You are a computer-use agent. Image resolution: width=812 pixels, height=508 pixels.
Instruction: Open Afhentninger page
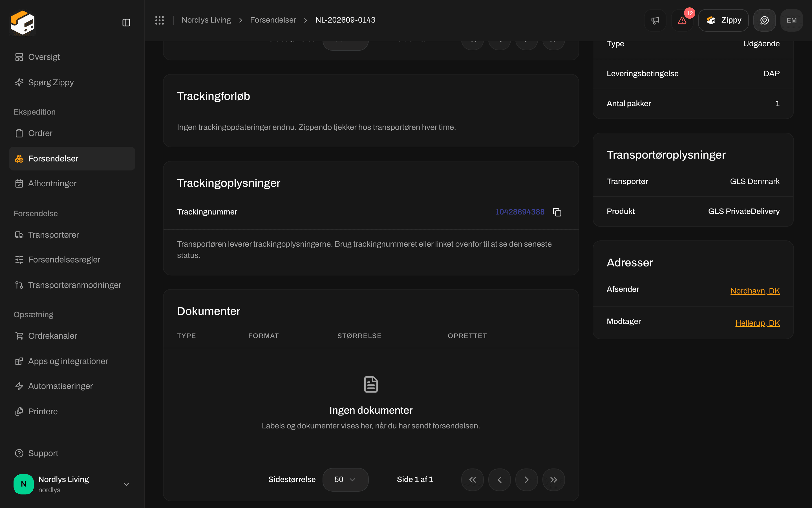tap(72, 183)
